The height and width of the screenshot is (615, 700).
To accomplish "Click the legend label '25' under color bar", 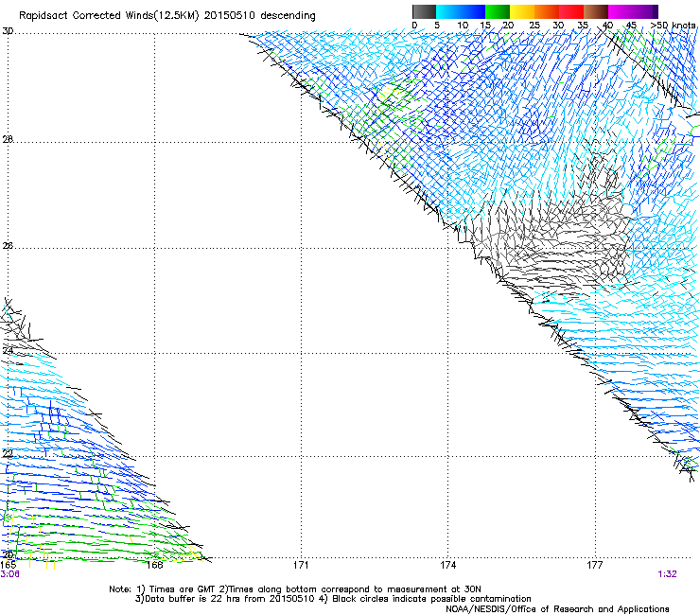I will [534, 26].
